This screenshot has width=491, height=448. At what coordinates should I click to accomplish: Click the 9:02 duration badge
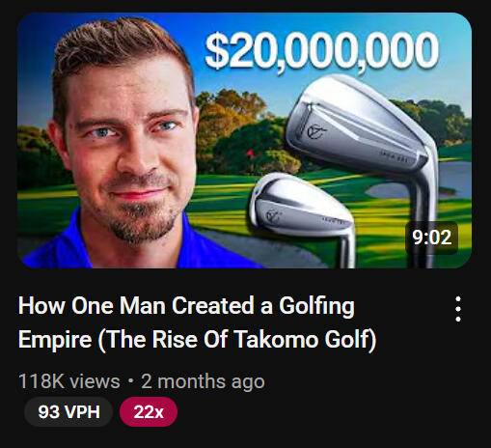pos(432,238)
